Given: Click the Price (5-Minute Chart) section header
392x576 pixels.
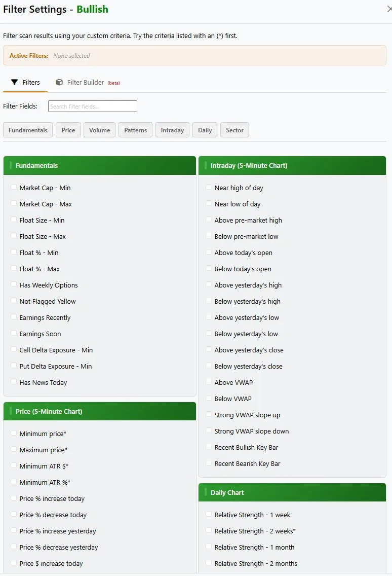Looking at the screenshot, I should click(x=99, y=411).
